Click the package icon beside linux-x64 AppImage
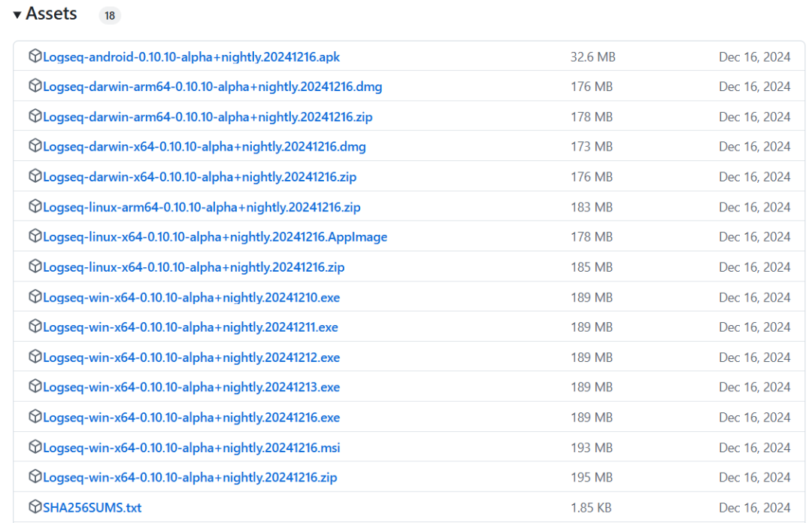Image resolution: width=812 pixels, height=523 pixels. 35,236
